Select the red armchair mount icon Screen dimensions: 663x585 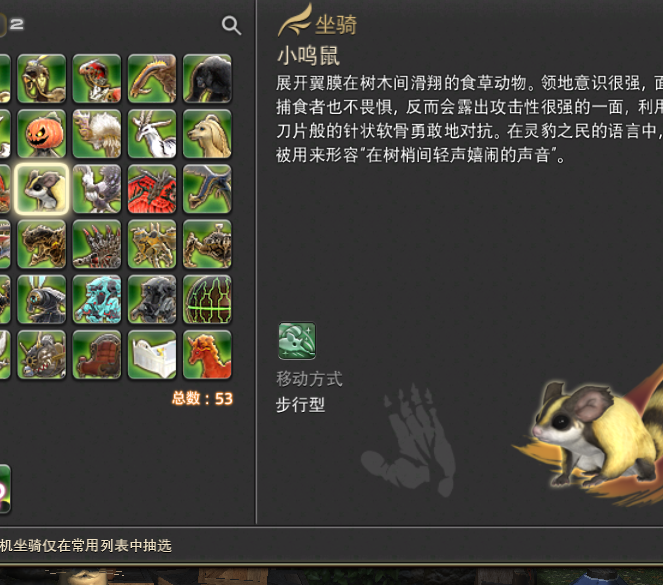[x=97, y=355]
